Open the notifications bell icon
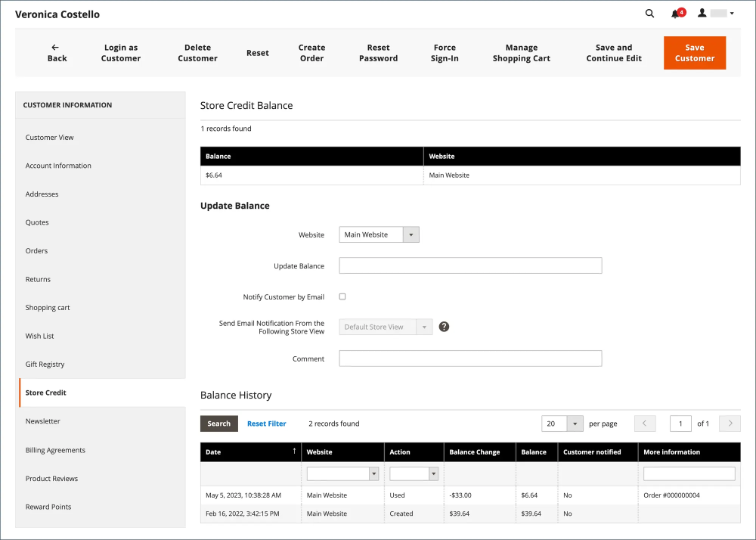The height and width of the screenshot is (540, 756). [676, 14]
